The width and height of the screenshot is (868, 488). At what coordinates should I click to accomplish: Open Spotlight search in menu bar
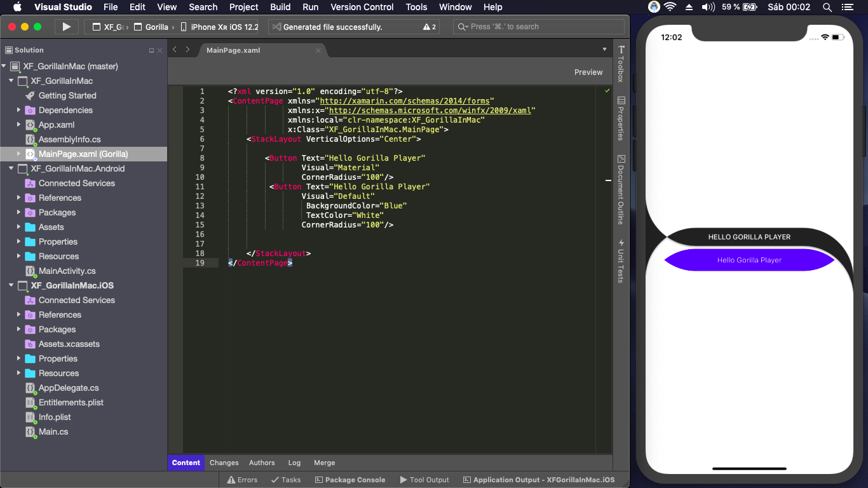[x=827, y=7]
